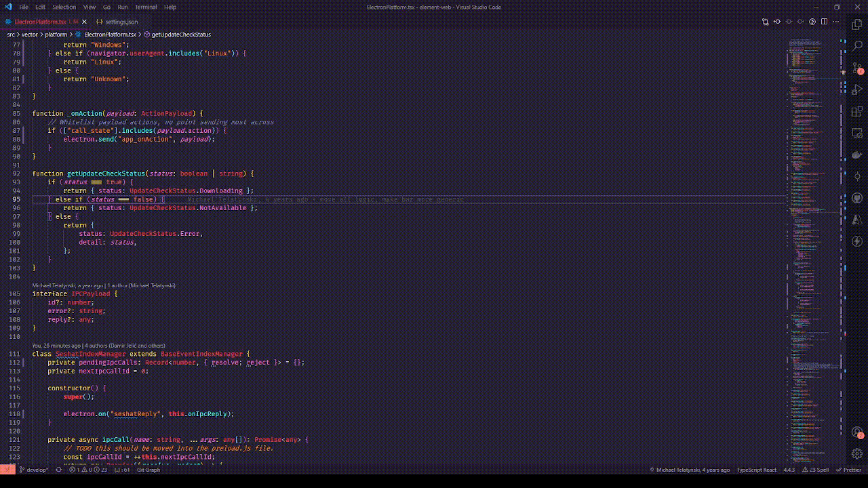
Task: Open the editor More Actions ellipsis menu
Action: (835, 22)
